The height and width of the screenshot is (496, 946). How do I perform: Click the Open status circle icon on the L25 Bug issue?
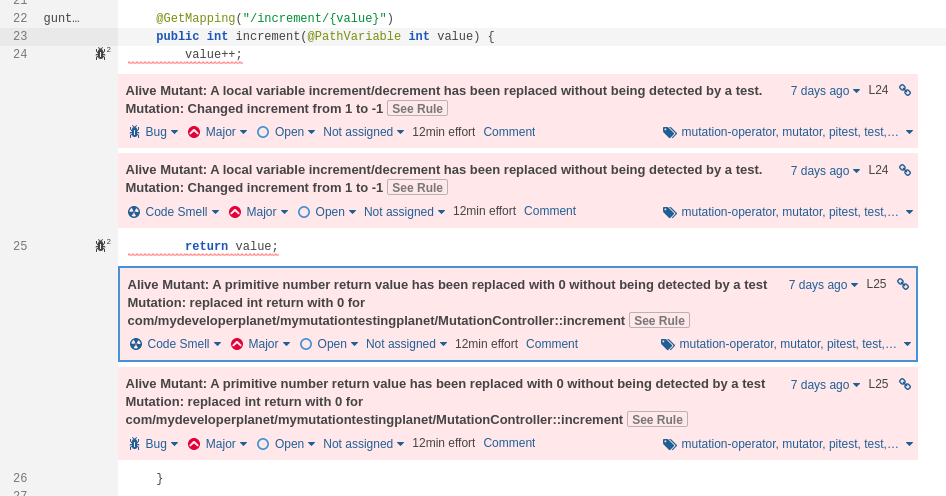click(x=263, y=444)
